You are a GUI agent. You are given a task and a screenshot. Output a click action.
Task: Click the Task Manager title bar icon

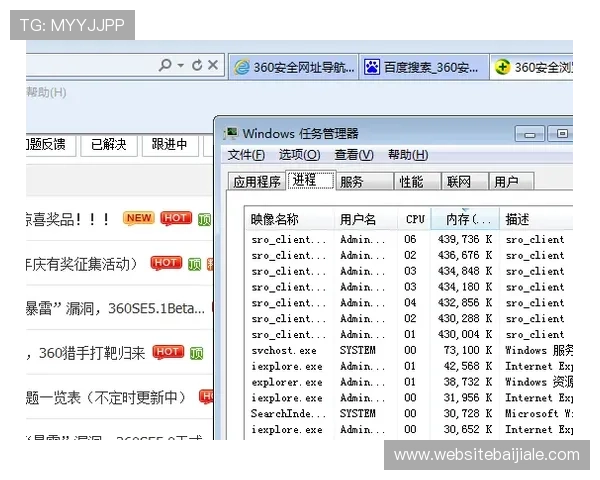[x=230, y=132]
